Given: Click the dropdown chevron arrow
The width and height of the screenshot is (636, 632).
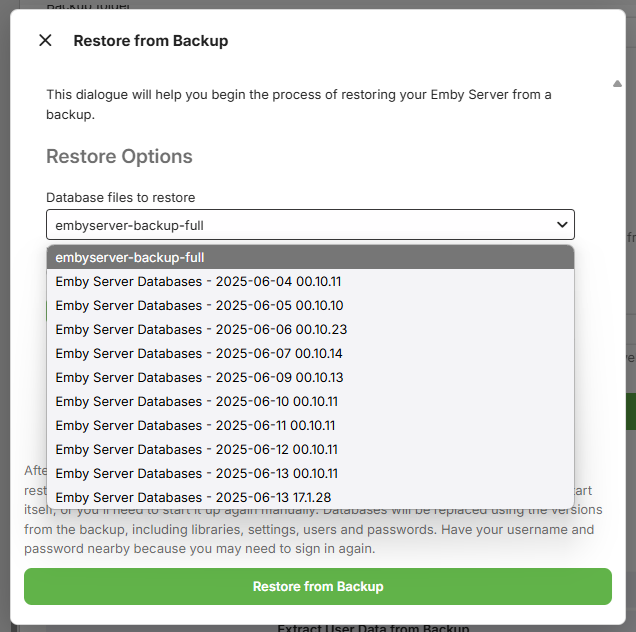Looking at the screenshot, I should 562,224.
